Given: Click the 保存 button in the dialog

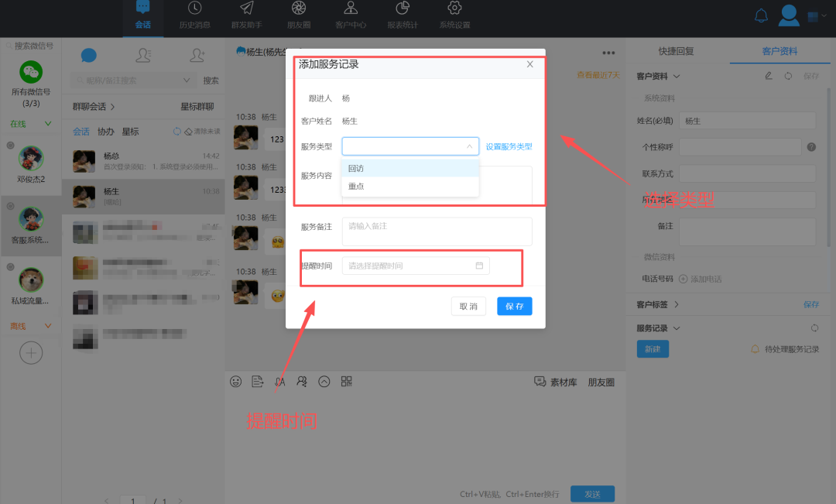Looking at the screenshot, I should coord(514,306).
